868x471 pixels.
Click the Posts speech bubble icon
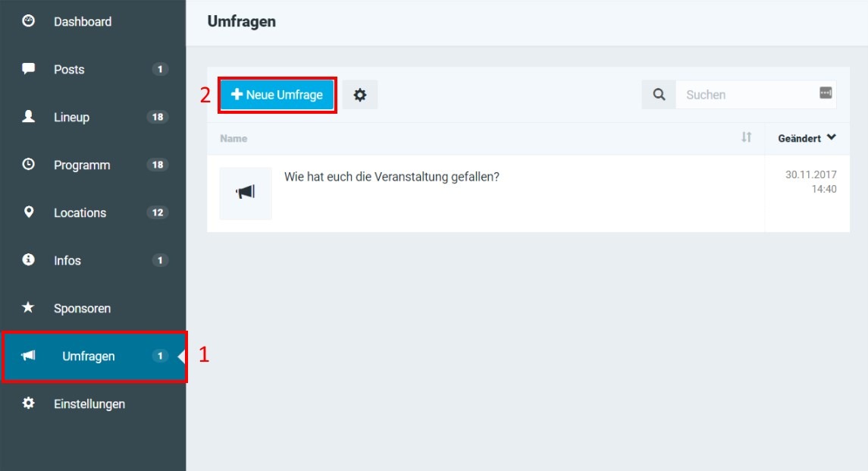29,69
